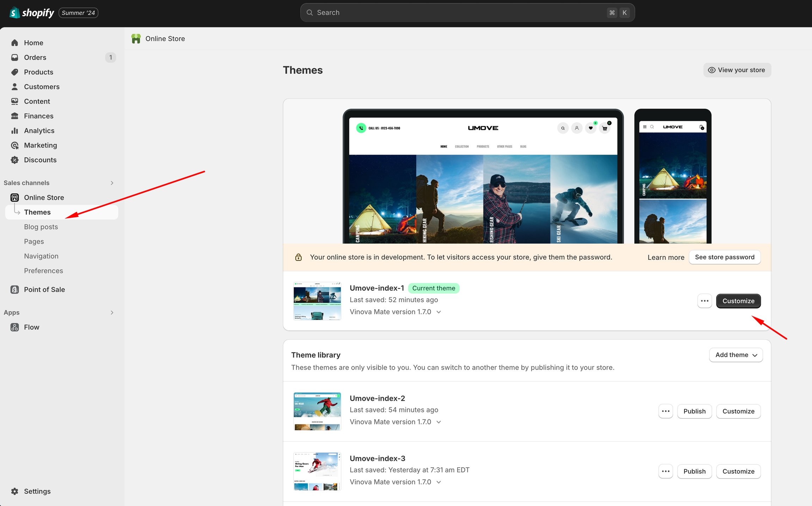Publish the Umove-index-2 theme

pos(694,411)
